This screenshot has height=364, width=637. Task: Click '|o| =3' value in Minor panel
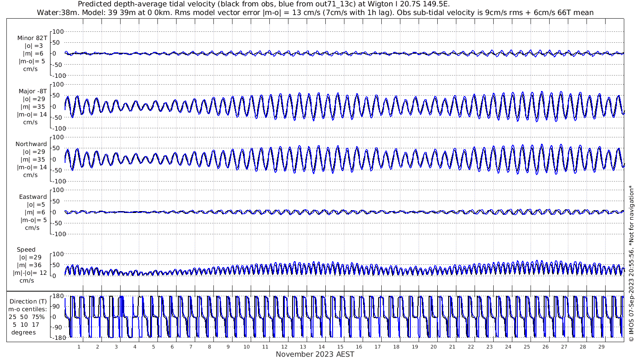(34, 46)
